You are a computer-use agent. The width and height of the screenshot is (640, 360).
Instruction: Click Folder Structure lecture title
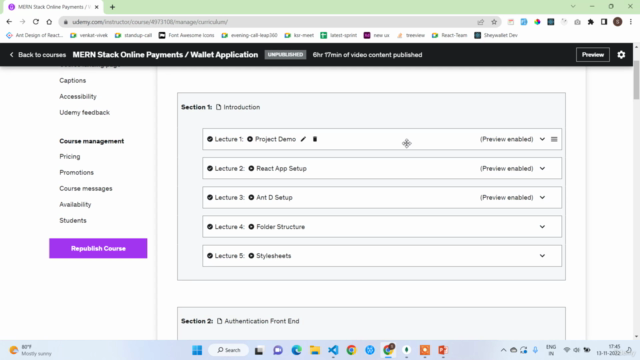280,227
